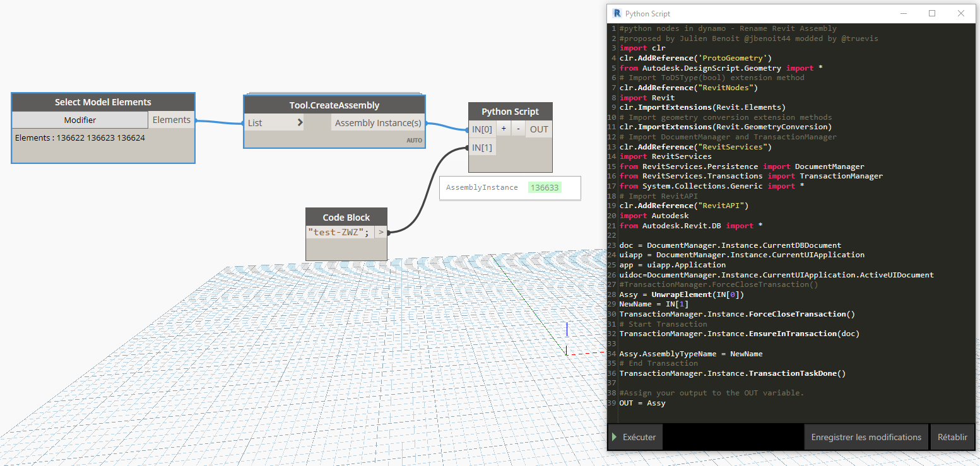Click the 'Elements : 136622 136623 136624' text
This screenshot has height=466, width=980.
click(80, 137)
